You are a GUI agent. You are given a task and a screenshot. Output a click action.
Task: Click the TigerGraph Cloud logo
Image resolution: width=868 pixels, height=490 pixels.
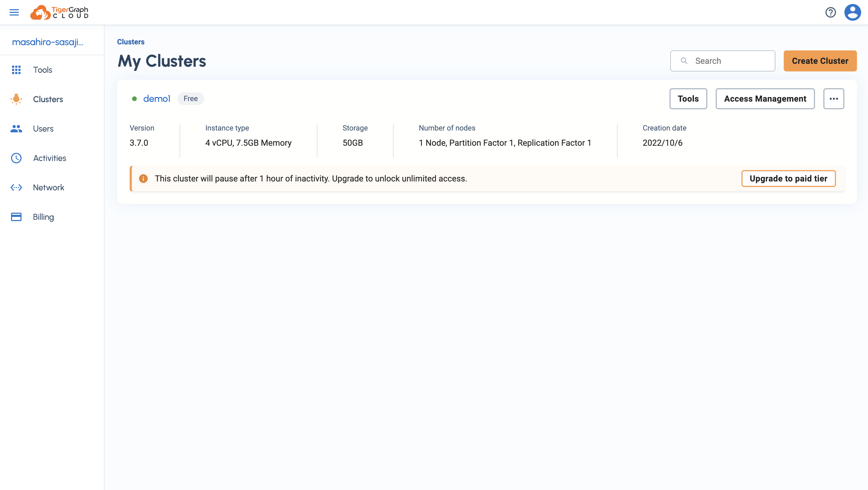coord(59,12)
